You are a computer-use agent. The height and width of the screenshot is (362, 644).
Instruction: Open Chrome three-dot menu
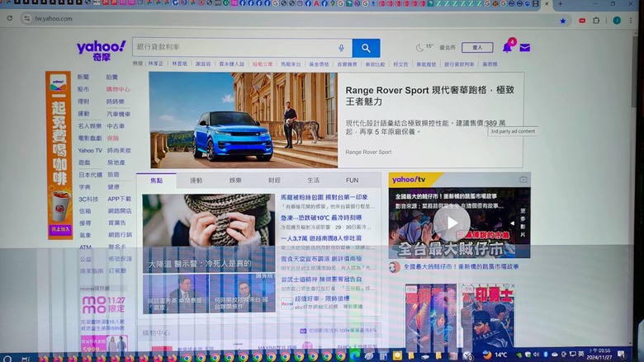(x=631, y=20)
